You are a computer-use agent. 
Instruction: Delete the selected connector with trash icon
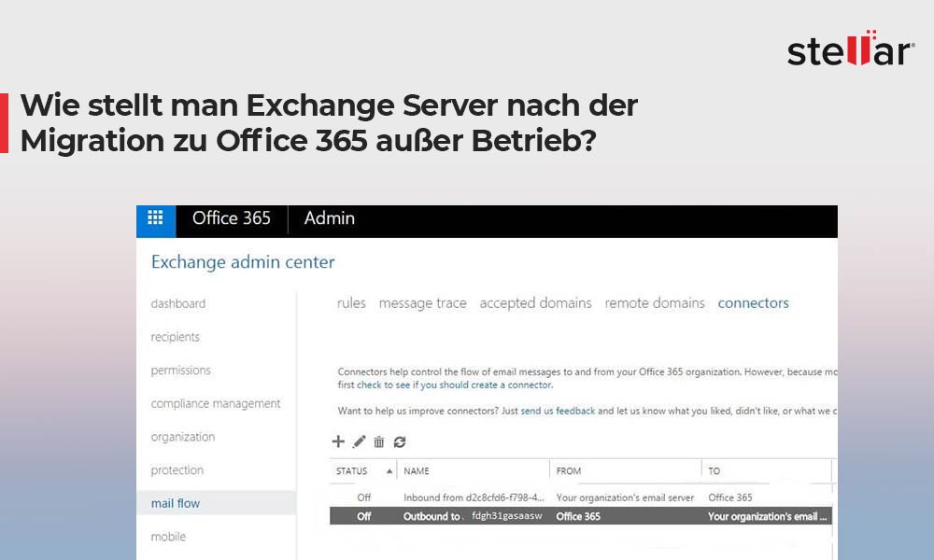click(379, 441)
